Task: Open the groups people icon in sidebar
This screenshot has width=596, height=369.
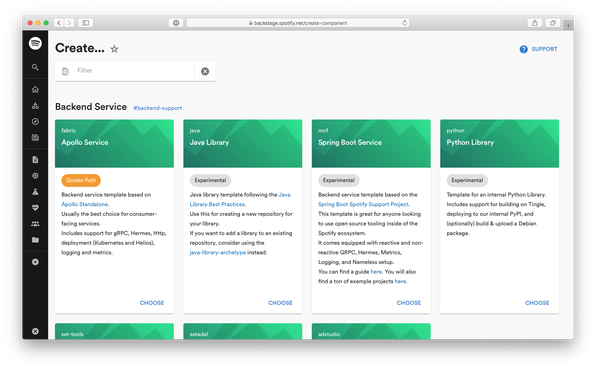Action: [35, 224]
